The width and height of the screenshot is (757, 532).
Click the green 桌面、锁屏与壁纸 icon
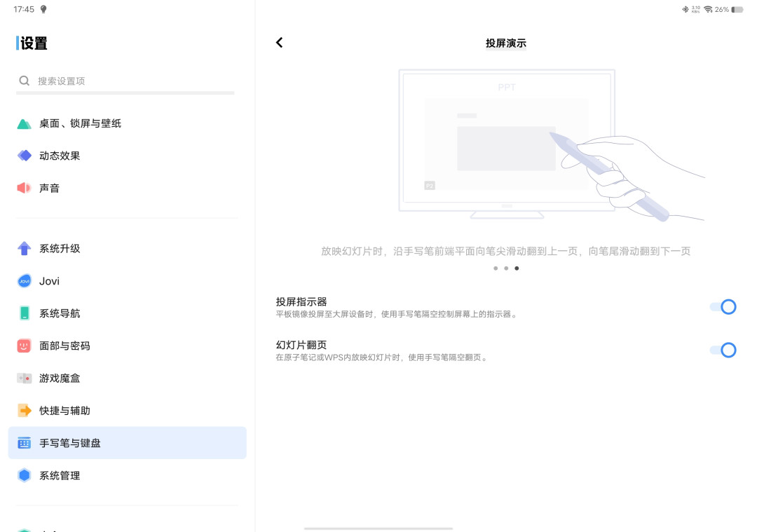(24, 123)
